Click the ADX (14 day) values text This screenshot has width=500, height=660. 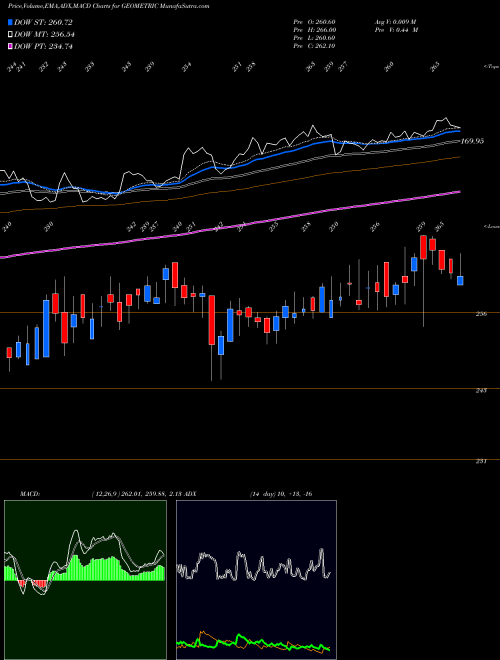pyautogui.click(x=281, y=494)
